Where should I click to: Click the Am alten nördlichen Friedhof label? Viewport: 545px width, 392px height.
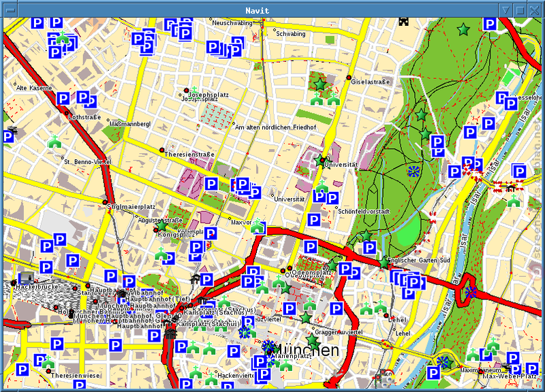pyautogui.click(x=276, y=127)
